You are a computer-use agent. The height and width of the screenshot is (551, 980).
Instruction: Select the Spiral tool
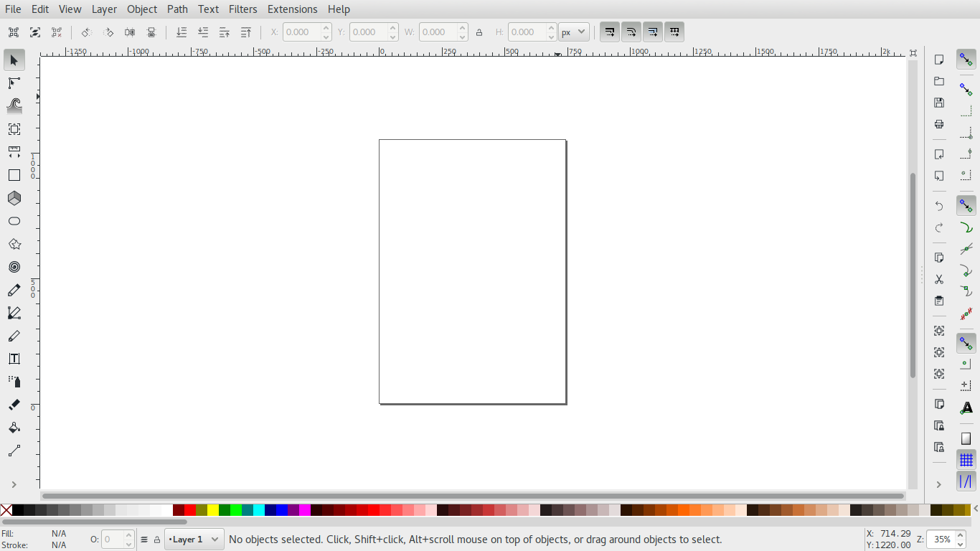point(14,267)
